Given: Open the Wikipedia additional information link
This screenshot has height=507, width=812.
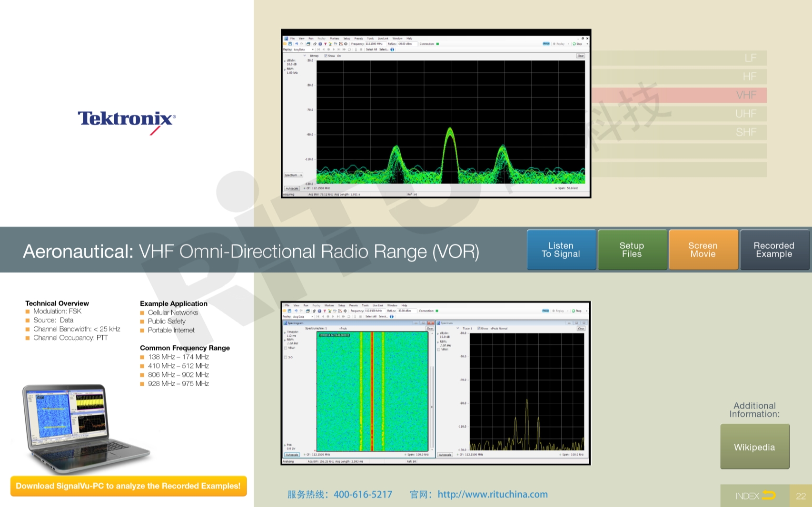Looking at the screenshot, I should click(754, 447).
